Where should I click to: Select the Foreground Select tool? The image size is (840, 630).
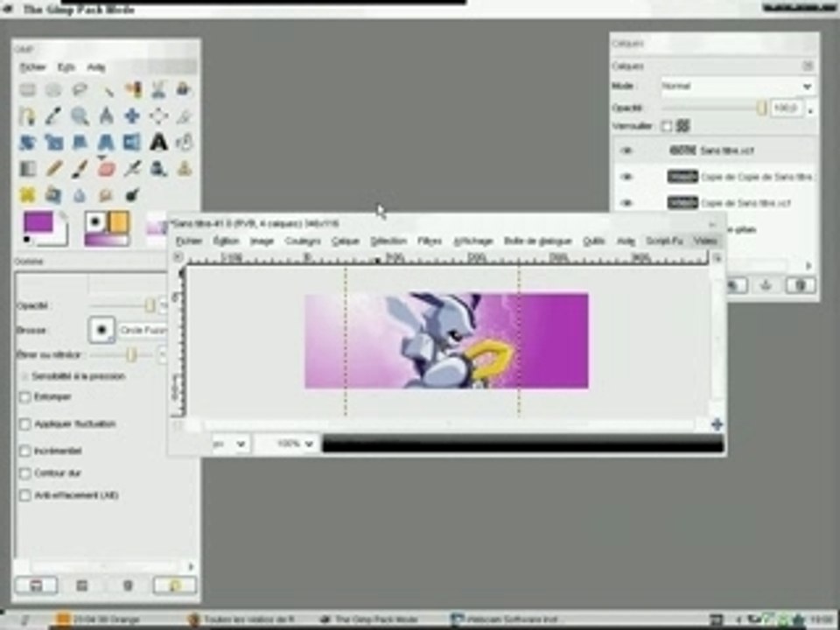tap(184, 89)
